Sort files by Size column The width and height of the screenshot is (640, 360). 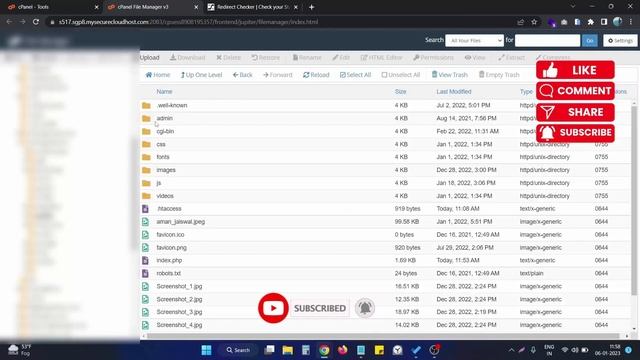point(400,91)
